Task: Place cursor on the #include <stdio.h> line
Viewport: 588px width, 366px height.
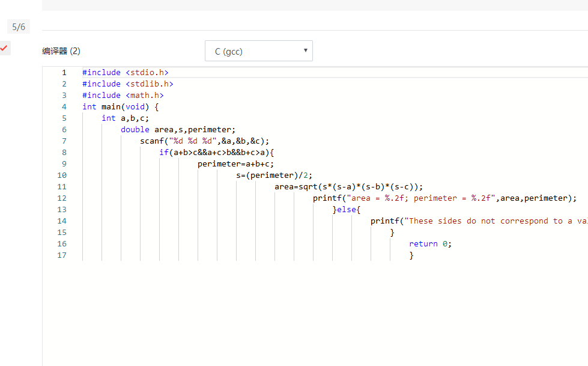Action: coord(125,73)
